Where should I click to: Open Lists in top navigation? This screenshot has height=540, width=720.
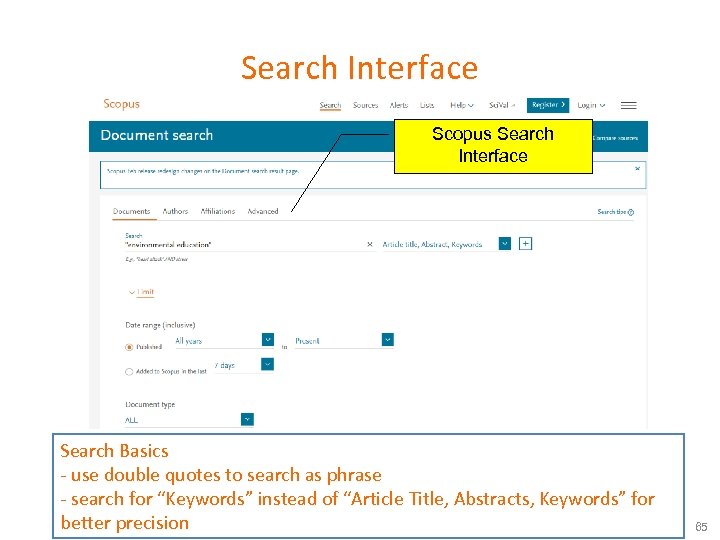pos(427,105)
